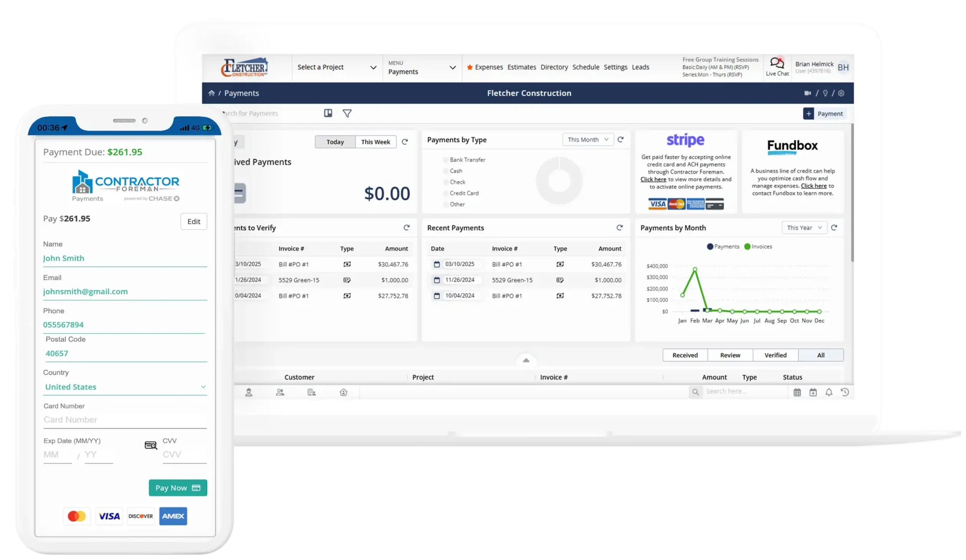Click the contacts group icon in the bottom toolbar
The image size is (966, 560).
click(280, 393)
